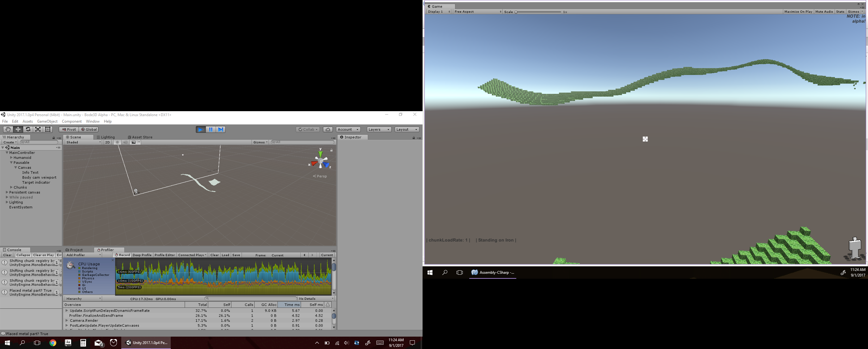The width and height of the screenshot is (868, 349).
Task: Toggle scene audio speaker icon
Action: [125, 142]
